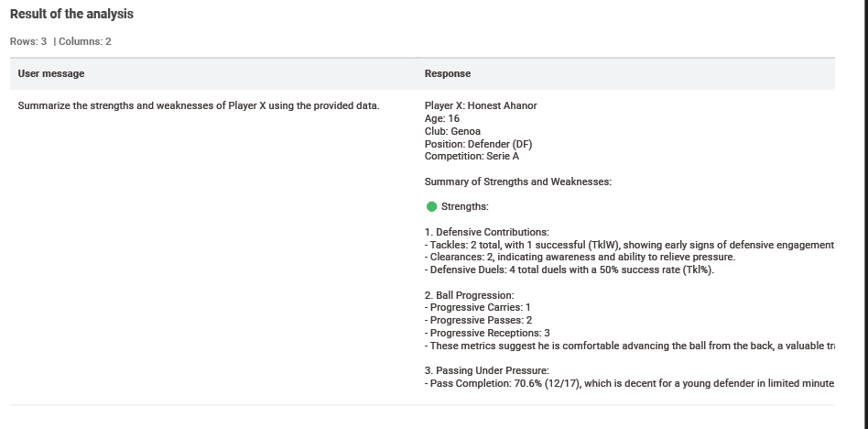Click the Club: Genoa line
Image resolution: width=868 pixels, height=429 pixels.
pyautogui.click(x=452, y=131)
